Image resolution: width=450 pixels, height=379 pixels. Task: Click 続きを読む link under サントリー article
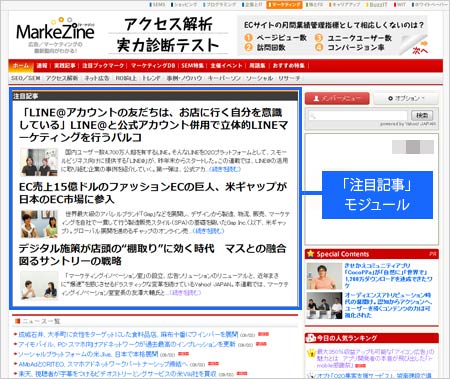[x=185, y=293]
